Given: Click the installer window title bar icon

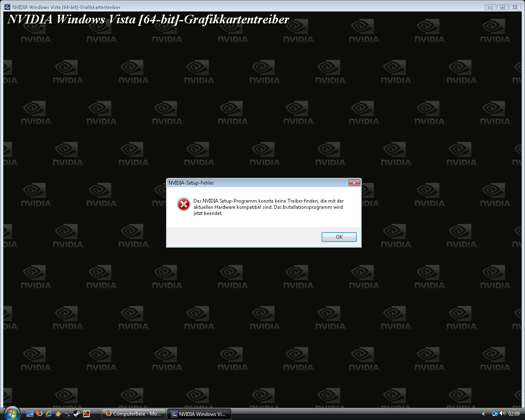Looking at the screenshot, I should (7, 7).
